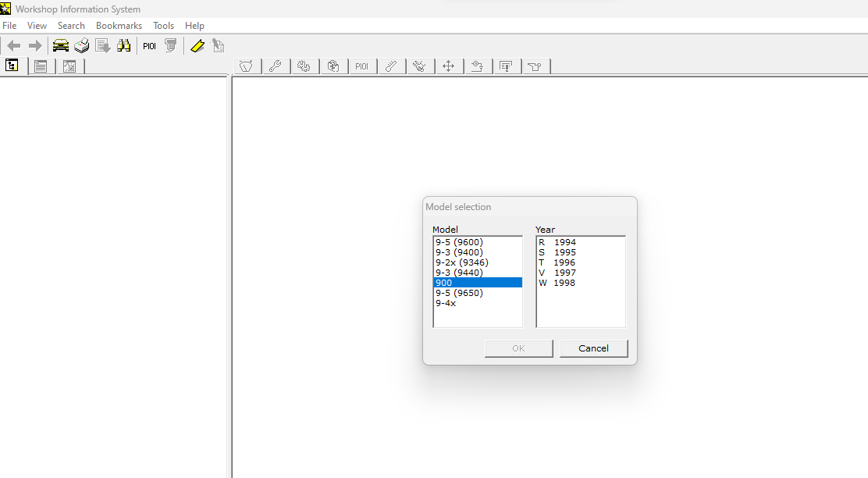The image size is (868, 478).
Task: Click the binoculars search icon
Action: 124,46
